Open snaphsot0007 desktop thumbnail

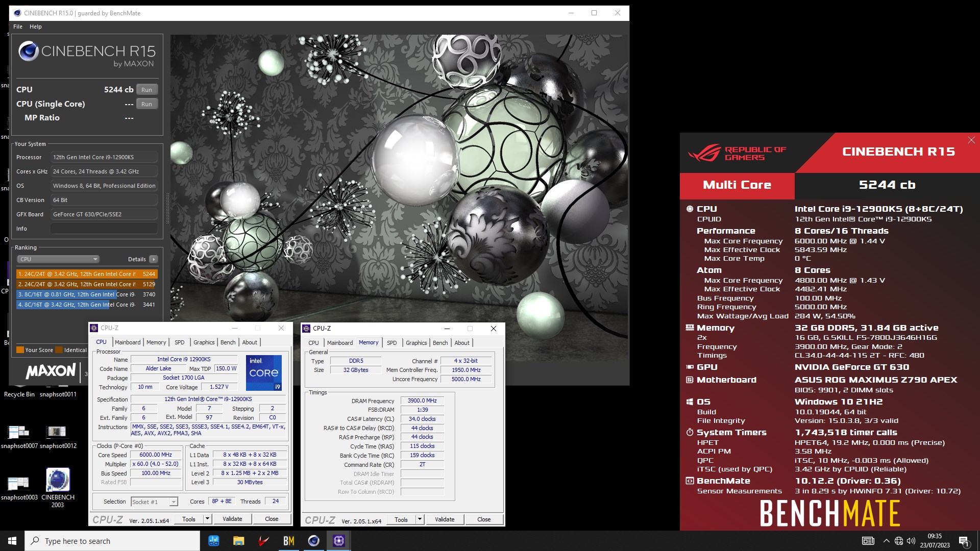[19, 436]
